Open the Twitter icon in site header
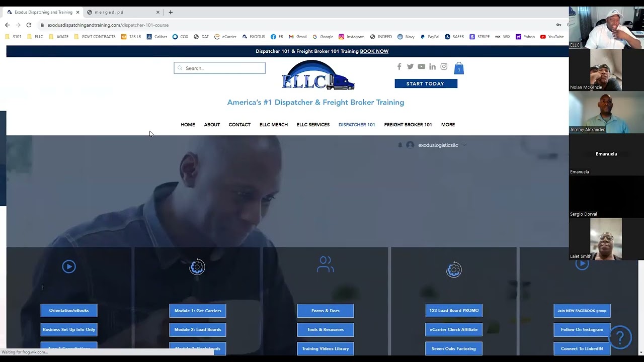 tap(410, 67)
